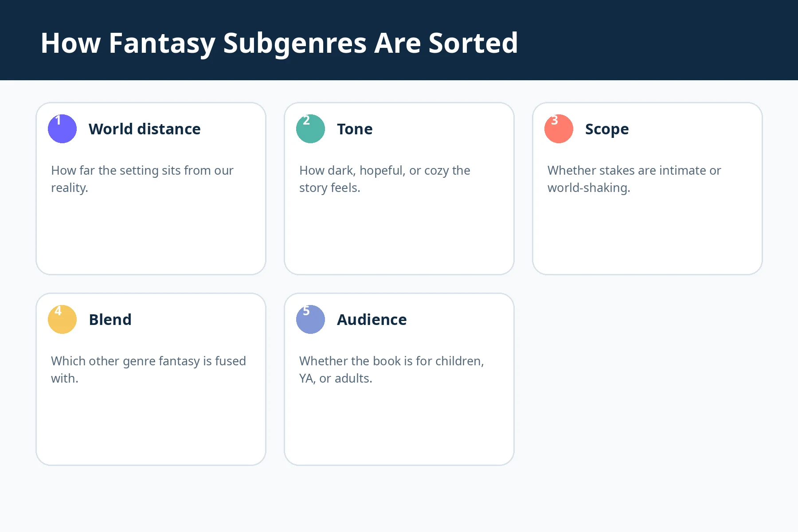Select the Audience card heading
The width and height of the screenshot is (798, 532).
(372, 320)
